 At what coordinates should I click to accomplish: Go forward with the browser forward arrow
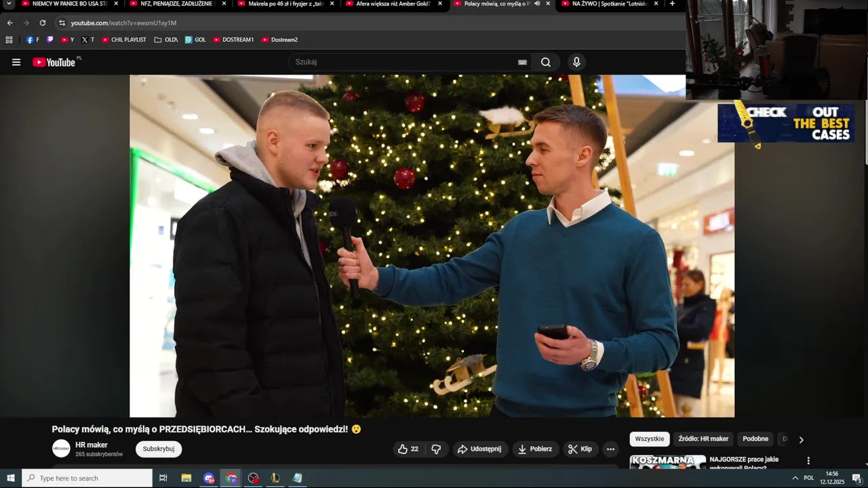click(26, 22)
